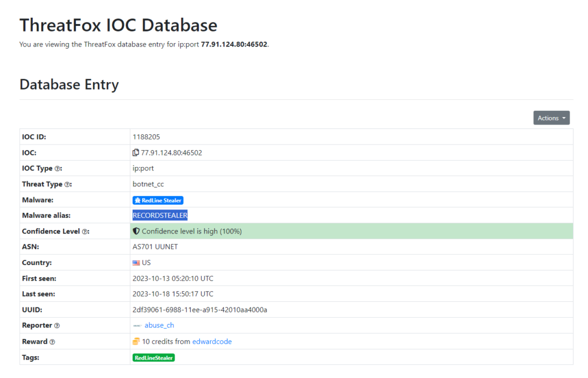Open the Actions dropdown menu

(x=551, y=118)
